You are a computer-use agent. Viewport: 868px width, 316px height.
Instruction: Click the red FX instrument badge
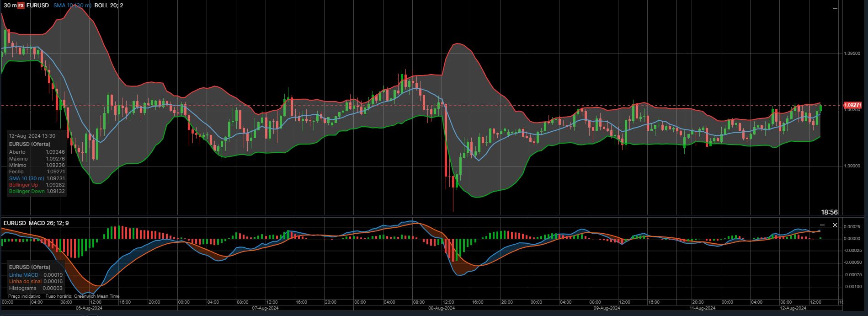[21, 5]
